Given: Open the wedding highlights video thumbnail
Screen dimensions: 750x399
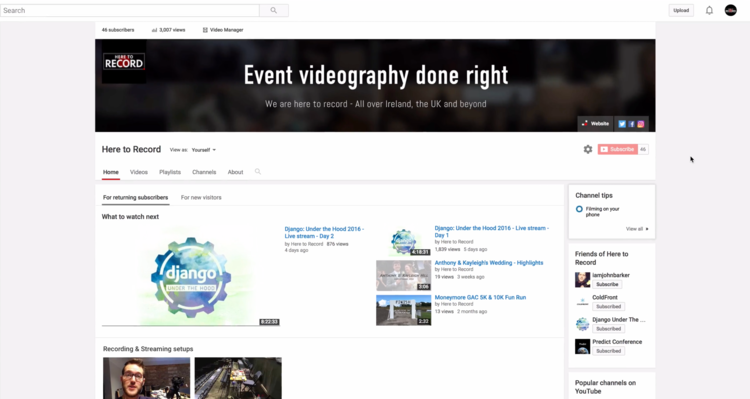Looking at the screenshot, I should pyautogui.click(x=403, y=276).
